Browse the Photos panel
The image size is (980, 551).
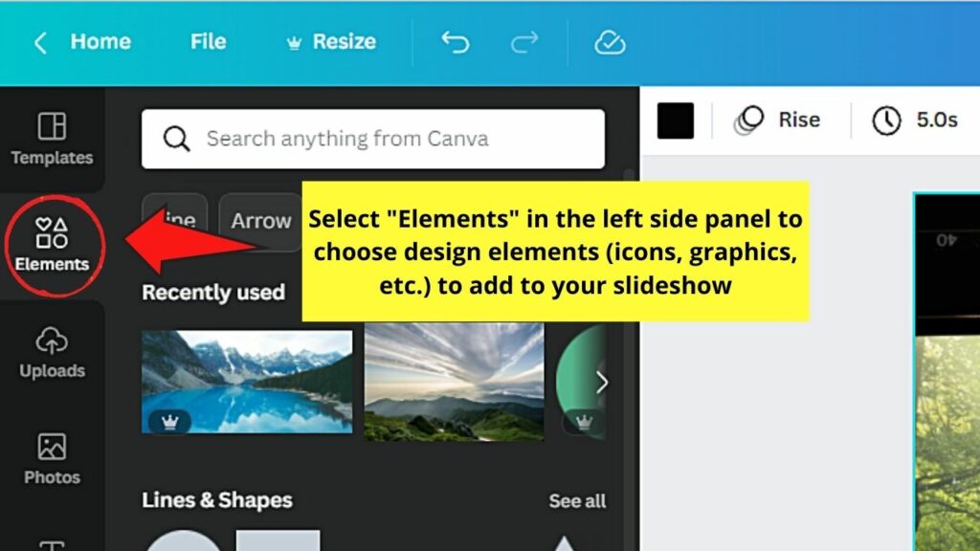(52, 456)
